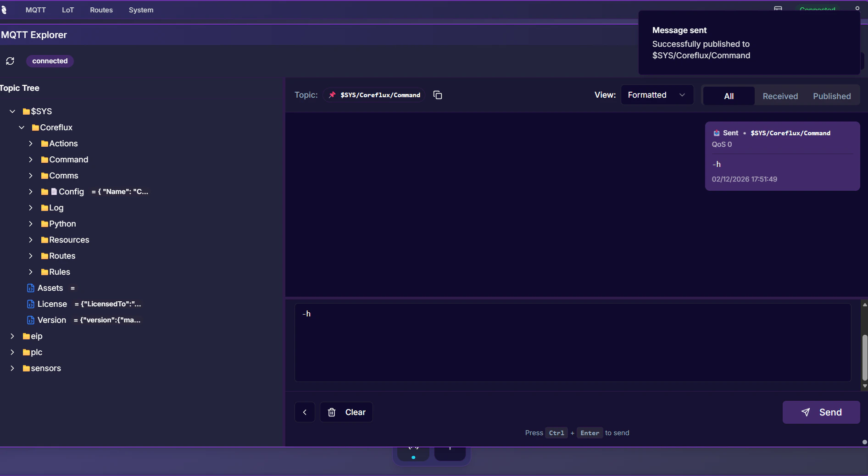
Task: Expand the Resources folder chevron
Action: (x=31, y=240)
